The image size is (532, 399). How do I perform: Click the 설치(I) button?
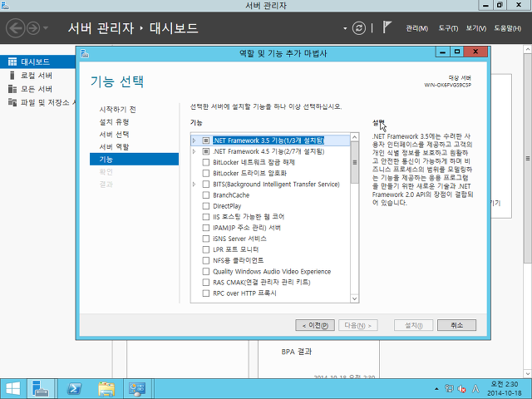pos(414,325)
